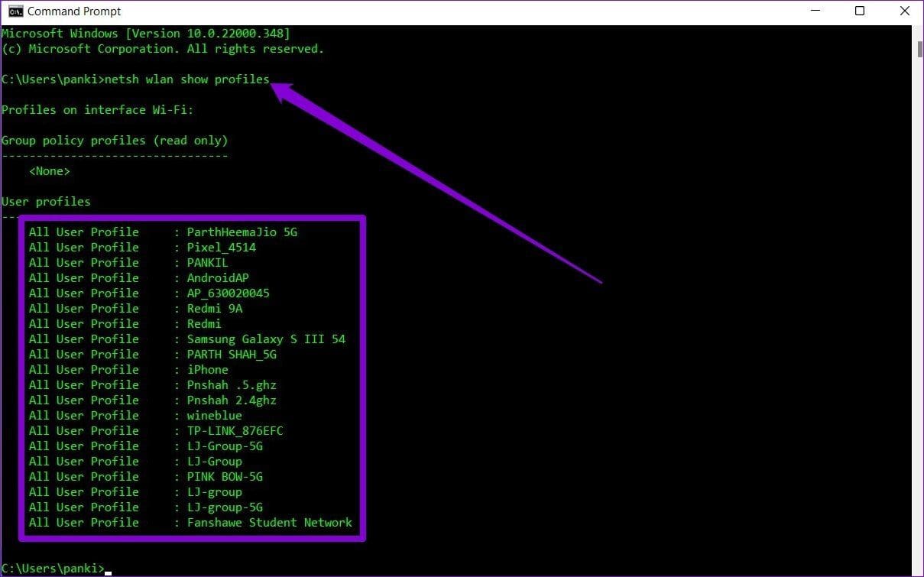Click 'Profiles on interface Wi-Fi:' line
Image resolution: width=924 pixels, height=577 pixels.
[98, 110]
